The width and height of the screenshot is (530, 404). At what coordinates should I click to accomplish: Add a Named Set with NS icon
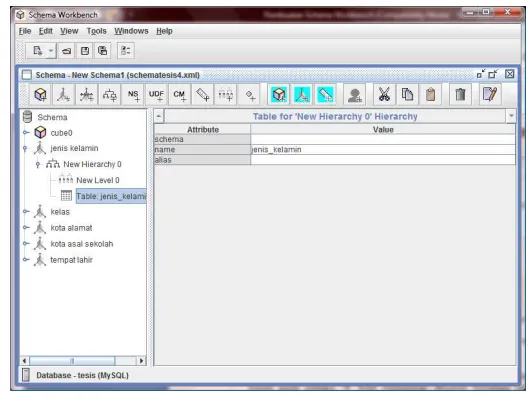point(133,95)
